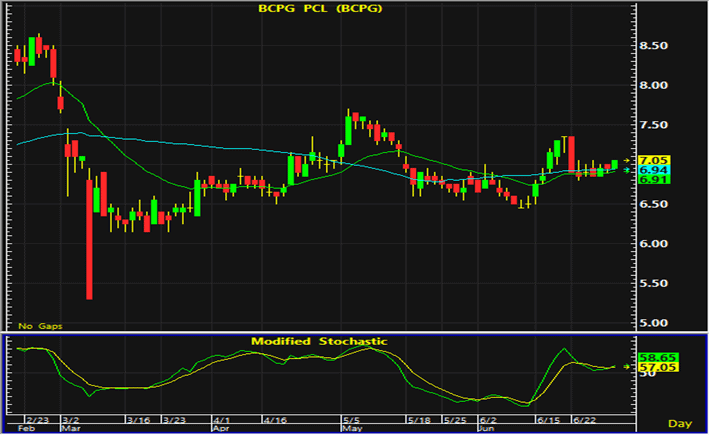Click the Day timeframe label
Screen dimensions: 710x435
(x=680, y=424)
